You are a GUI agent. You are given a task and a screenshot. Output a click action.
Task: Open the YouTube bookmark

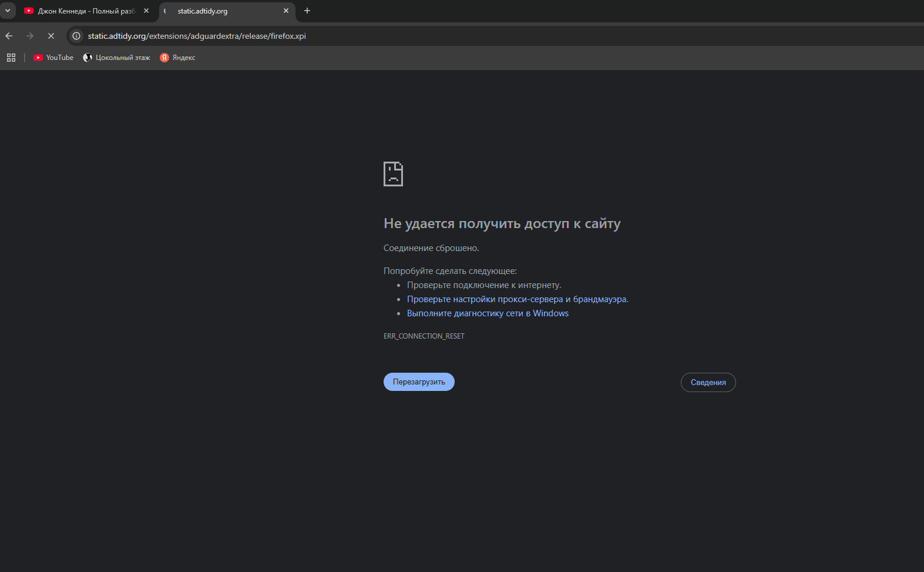(x=53, y=58)
